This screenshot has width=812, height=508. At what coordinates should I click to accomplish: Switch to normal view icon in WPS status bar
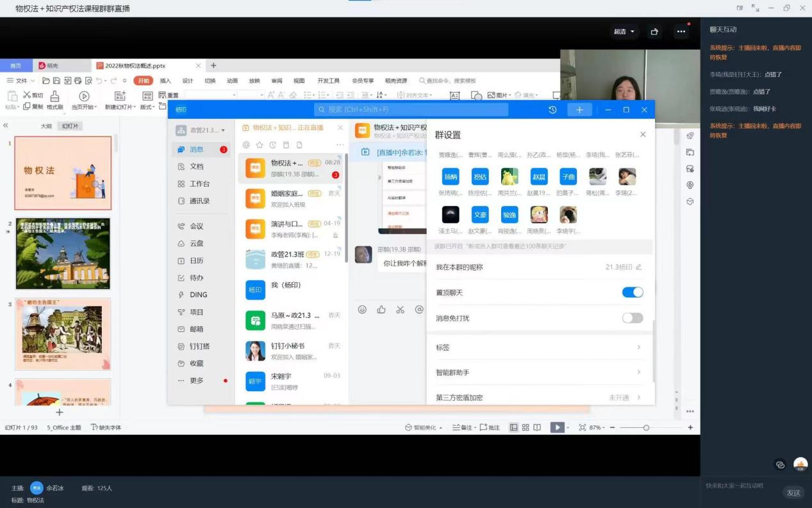pos(513,428)
